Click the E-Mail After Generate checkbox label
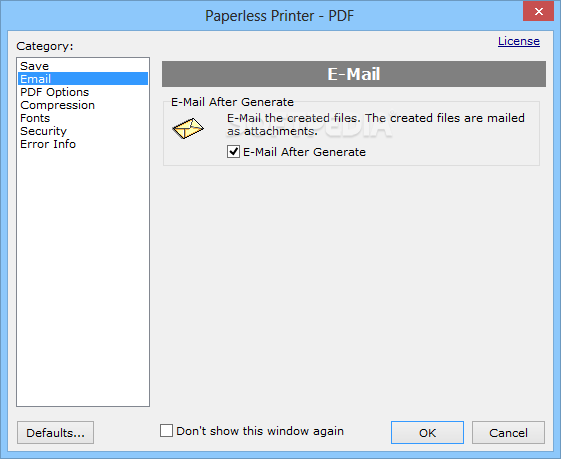This screenshot has width=561, height=459. 304,152
